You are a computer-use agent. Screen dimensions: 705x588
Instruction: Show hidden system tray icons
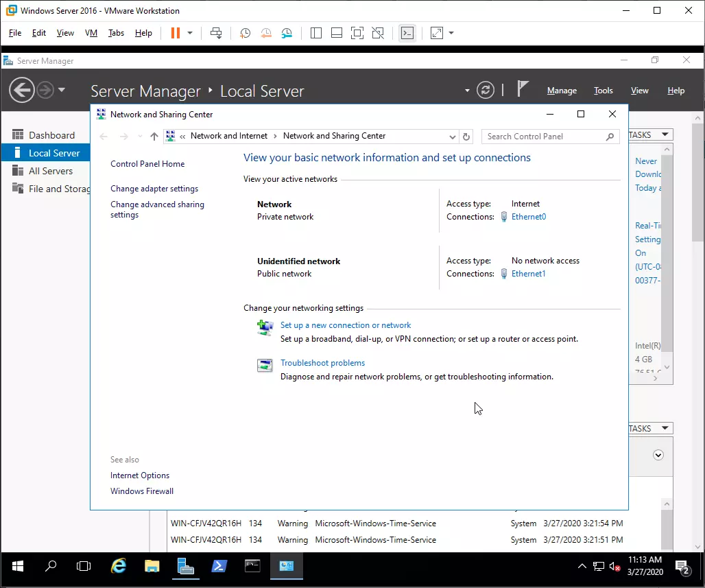point(582,566)
